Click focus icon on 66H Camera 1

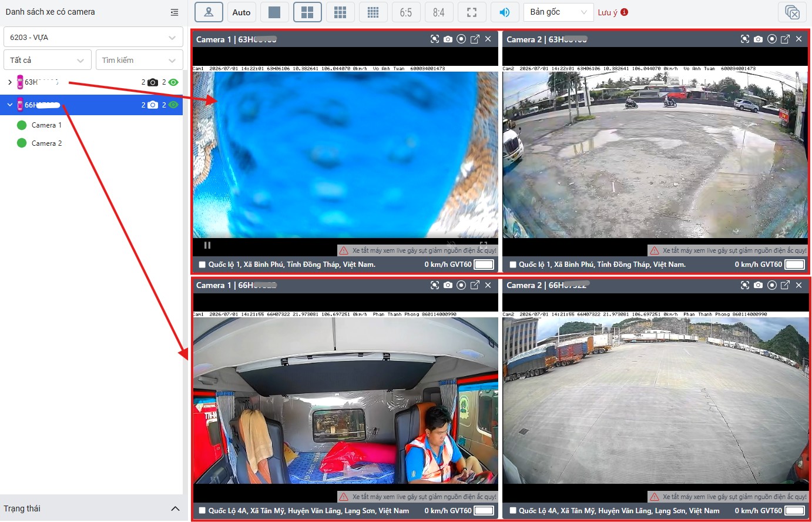point(435,285)
